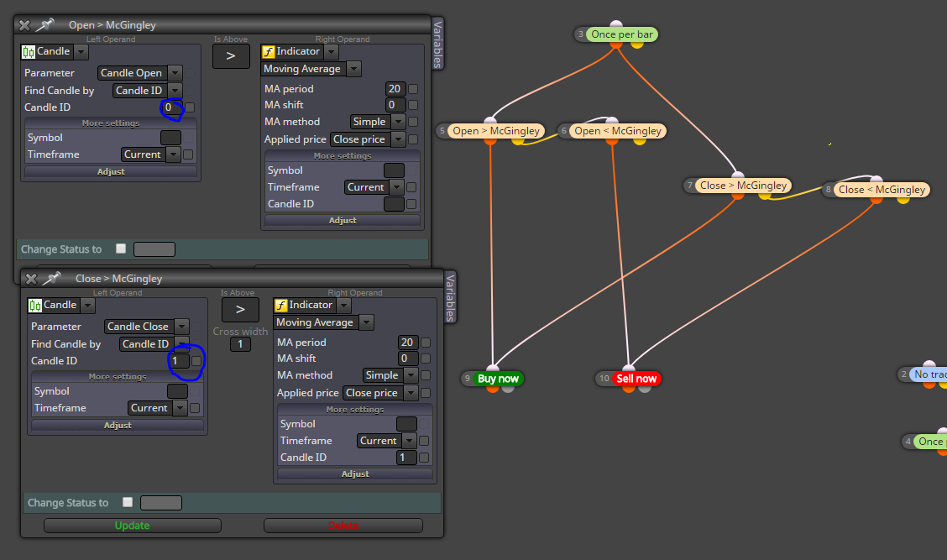
Task: Click number badge 10 on Sell now node
Action: tap(604, 379)
